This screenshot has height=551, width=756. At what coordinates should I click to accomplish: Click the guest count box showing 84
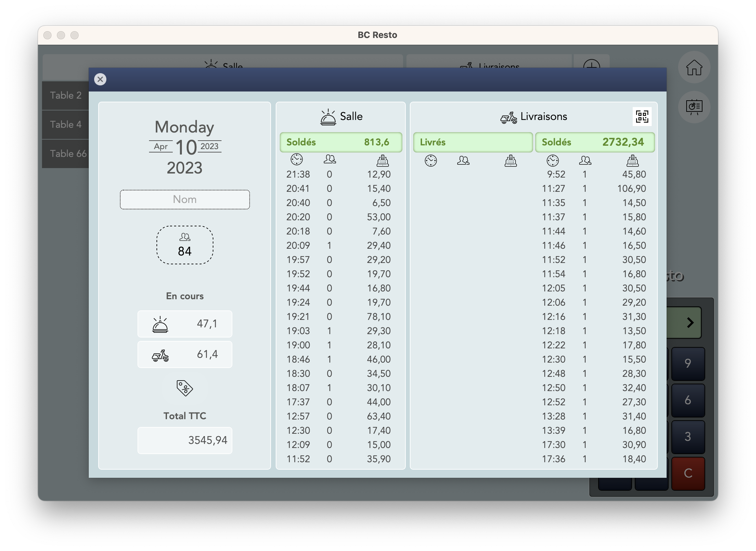coord(185,245)
